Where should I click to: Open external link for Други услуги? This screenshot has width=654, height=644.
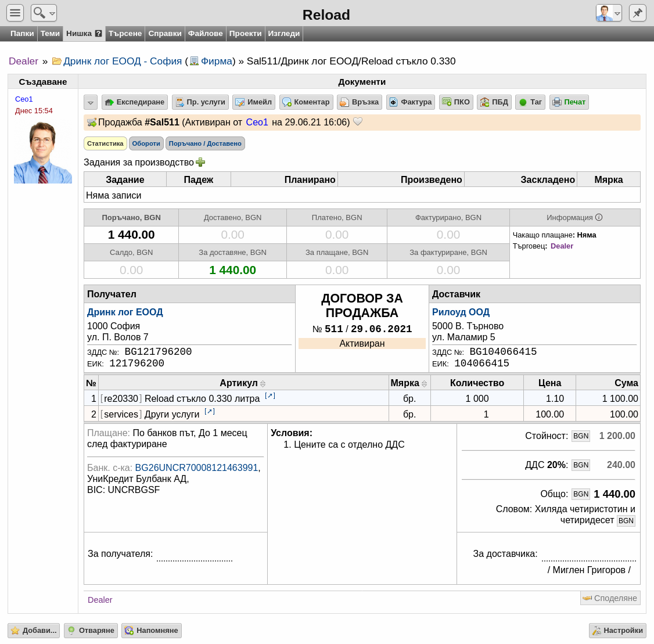(210, 412)
